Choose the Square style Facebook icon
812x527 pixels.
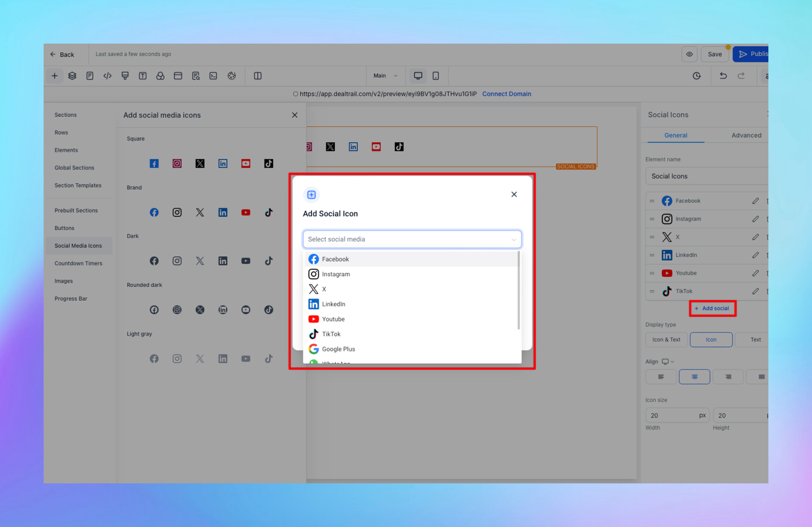154,164
